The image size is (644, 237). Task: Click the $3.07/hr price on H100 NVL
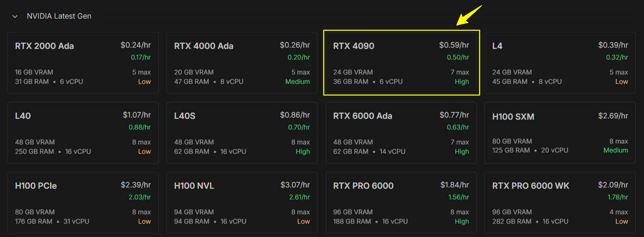[x=295, y=185]
